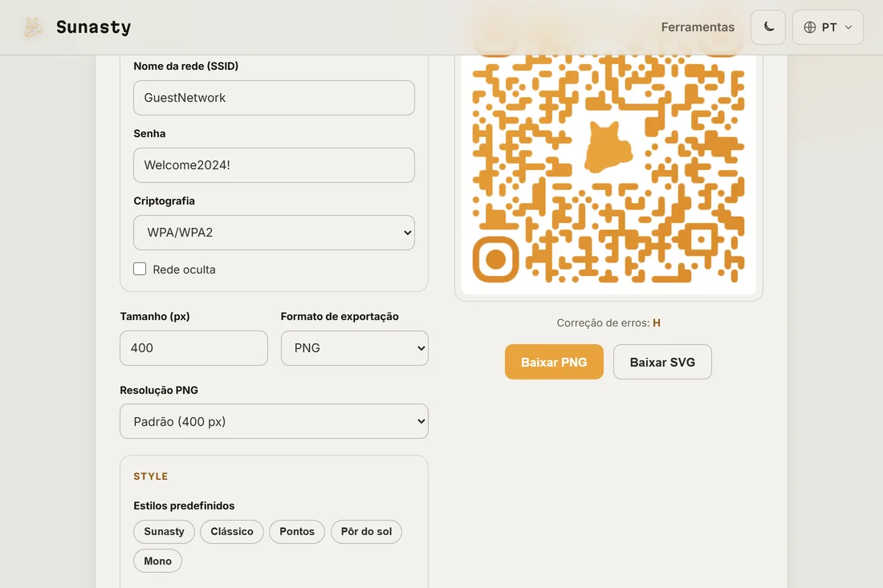The height and width of the screenshot is (588, 883).
Task: Click the Senha password field
Action: click(274, 165)
